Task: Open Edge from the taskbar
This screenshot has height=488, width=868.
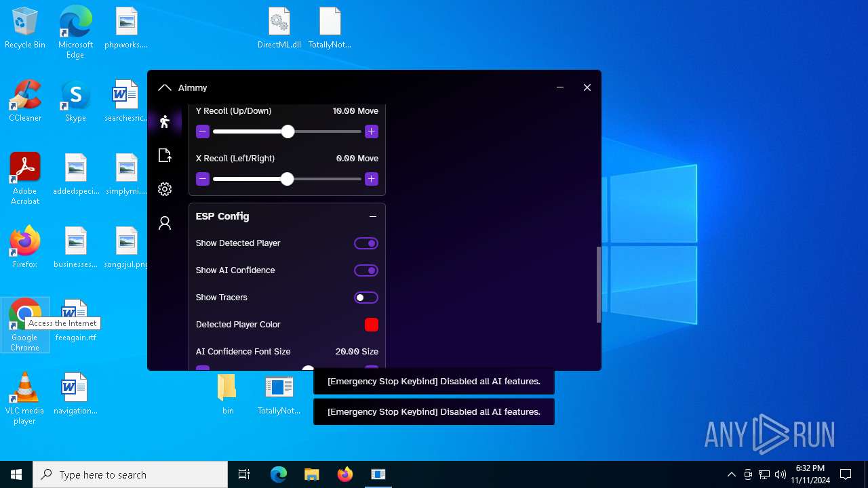Action: [279, 474]
